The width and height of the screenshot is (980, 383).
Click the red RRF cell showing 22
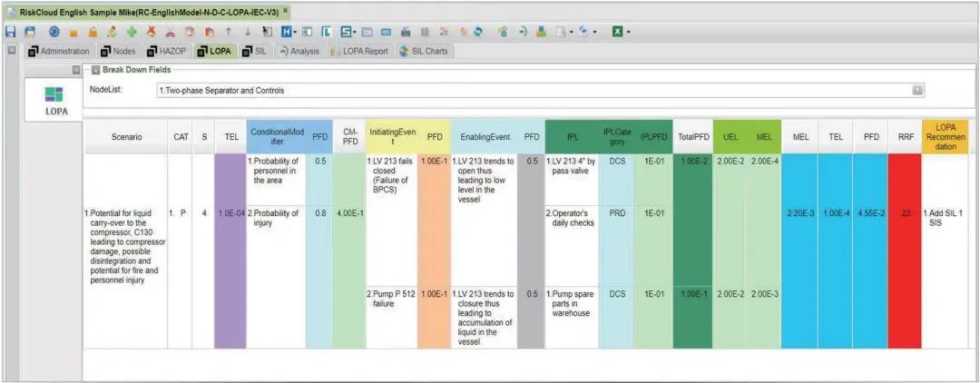click(904, 212)
